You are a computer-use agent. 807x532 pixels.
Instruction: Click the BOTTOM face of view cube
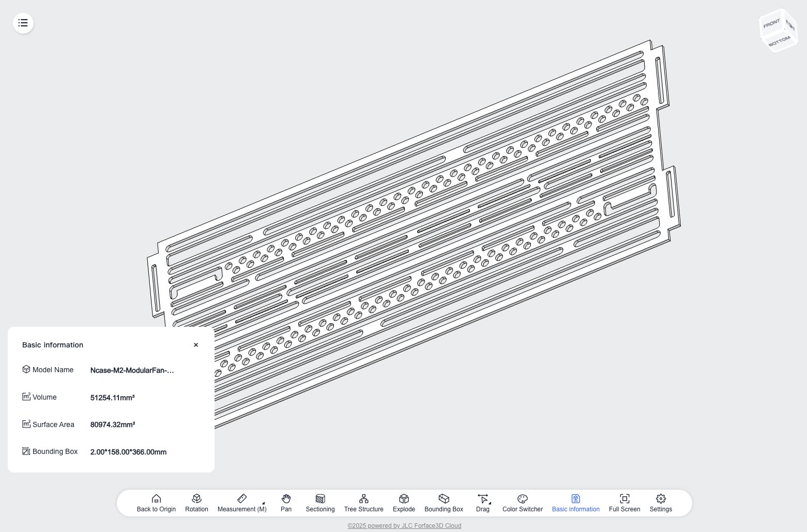[x=779, y=41]
